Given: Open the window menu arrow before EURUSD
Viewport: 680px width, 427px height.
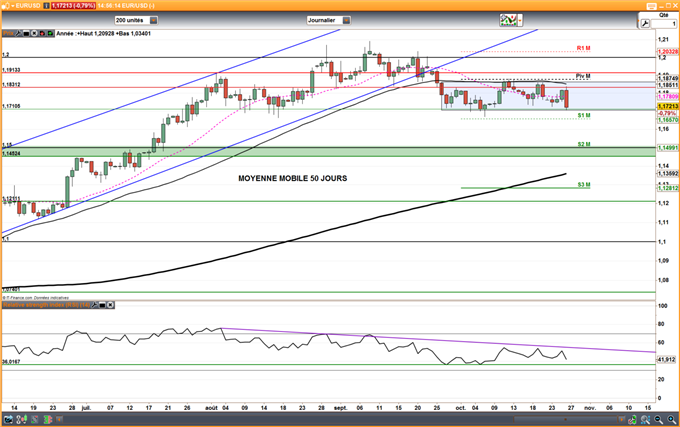Looking at the screenshot, I should coord(13,6).
